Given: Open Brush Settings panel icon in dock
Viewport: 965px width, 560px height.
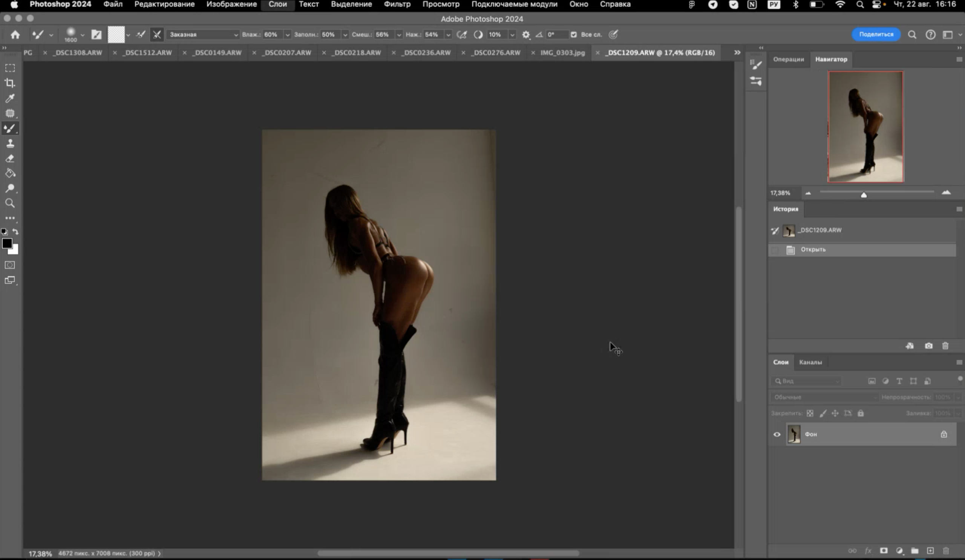Looking at the screenshot, I should 756,65.
